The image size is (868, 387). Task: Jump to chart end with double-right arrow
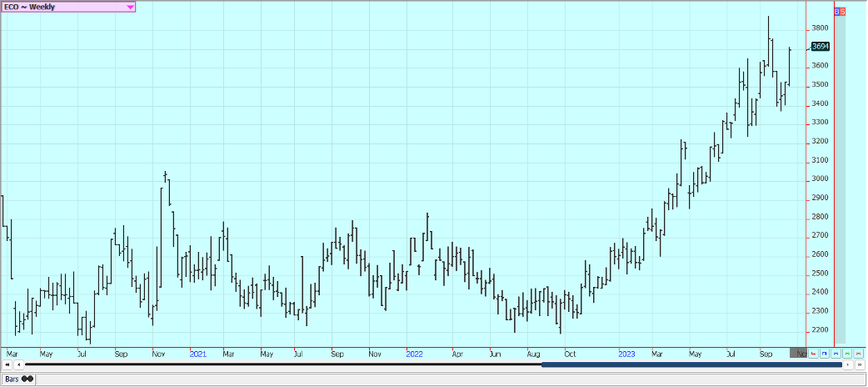tap(860, 364)
